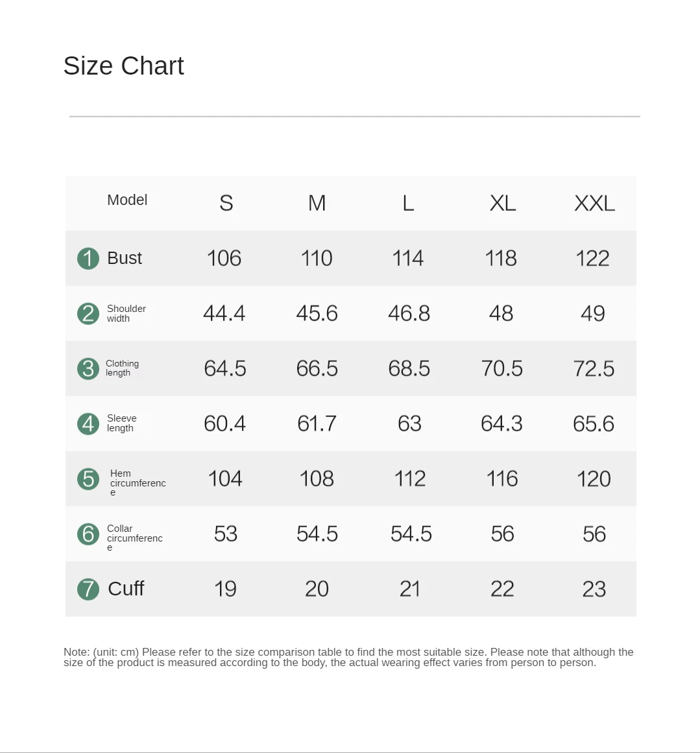700x753 pixels.
Task: Click the unit note text below the table
Action: pyautogui.click(x=348, y=657)
